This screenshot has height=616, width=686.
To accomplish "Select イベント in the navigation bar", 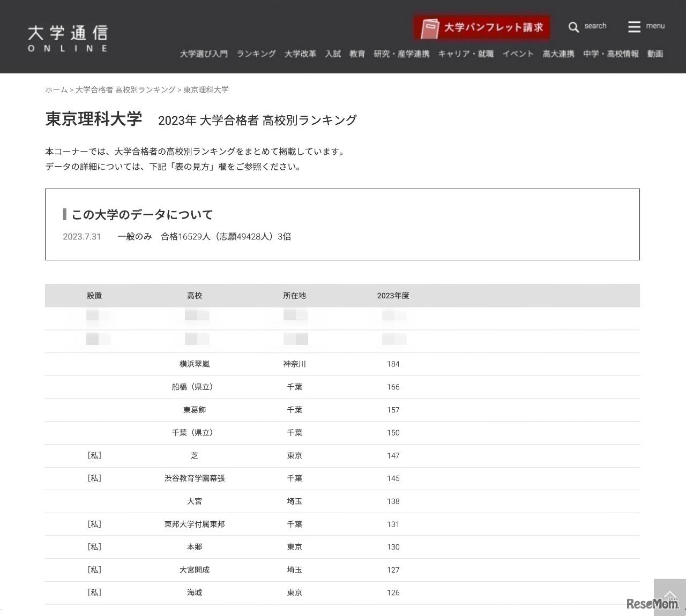I will (x=518, y=54).
